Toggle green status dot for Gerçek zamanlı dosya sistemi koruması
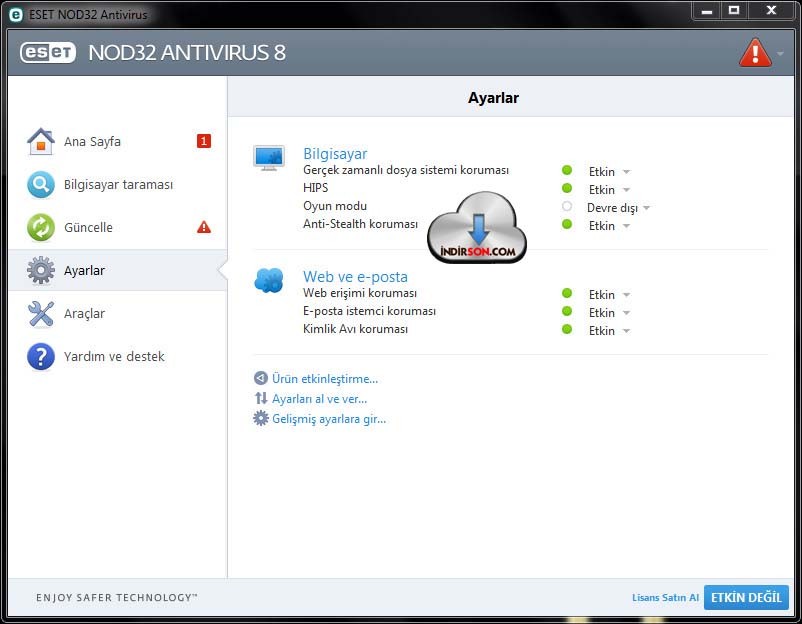This screenshot has width=802, height=624. pyautogui.click(x=567, y=170)
